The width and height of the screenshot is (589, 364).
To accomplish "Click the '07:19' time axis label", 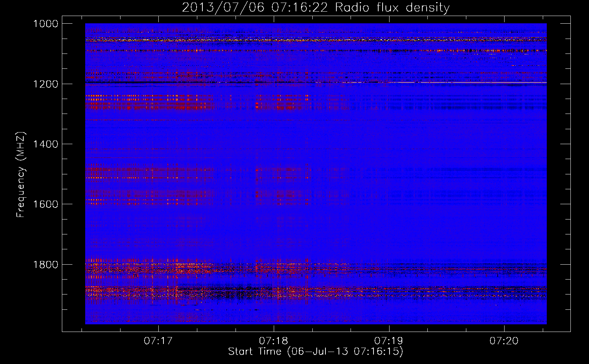I will click(389, 341).
